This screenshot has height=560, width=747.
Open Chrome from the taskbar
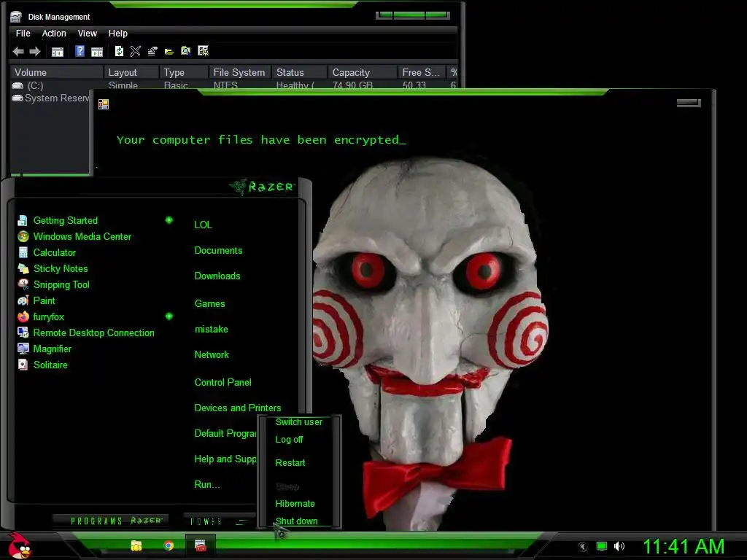coord(169,545)
